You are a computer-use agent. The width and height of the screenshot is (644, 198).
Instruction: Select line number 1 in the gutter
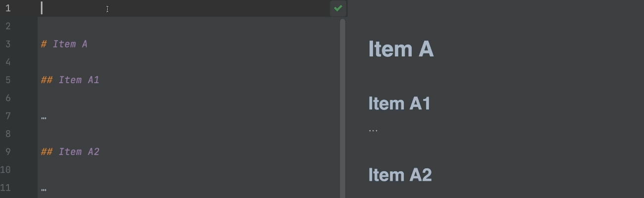7,8
